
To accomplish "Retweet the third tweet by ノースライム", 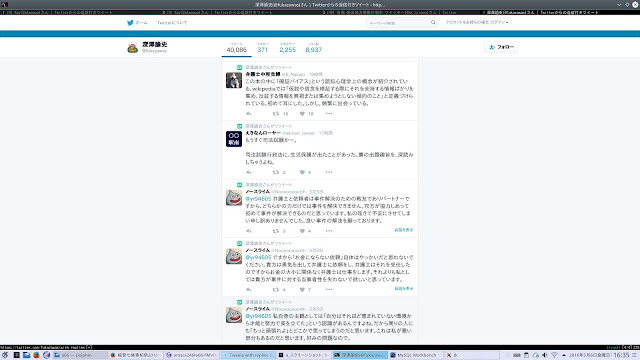I will (276, 231).
